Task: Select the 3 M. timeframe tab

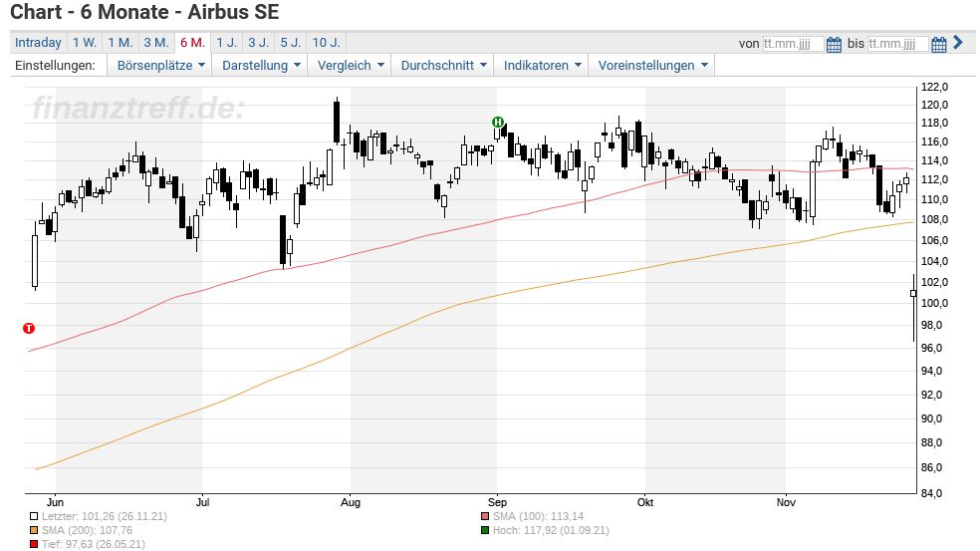Action: point(156,43)
